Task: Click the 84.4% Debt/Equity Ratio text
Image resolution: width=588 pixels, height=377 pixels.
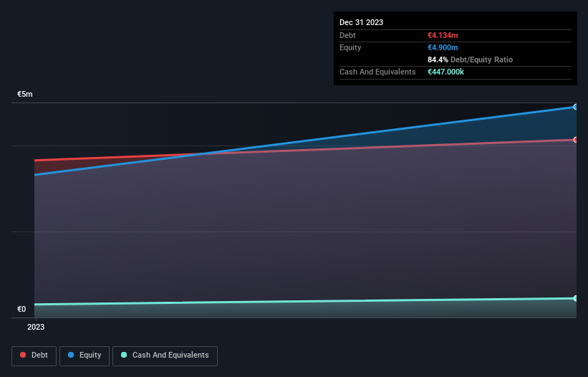Action: pos(470,59)
